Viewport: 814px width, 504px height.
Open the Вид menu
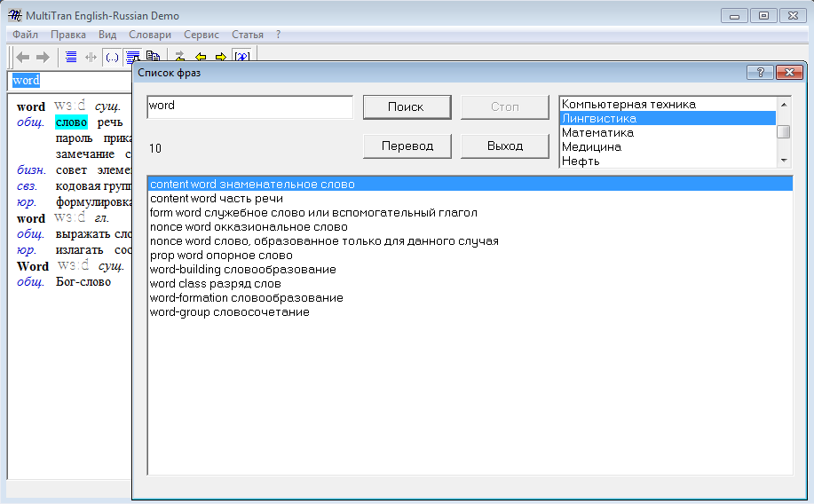coord(107,35)
